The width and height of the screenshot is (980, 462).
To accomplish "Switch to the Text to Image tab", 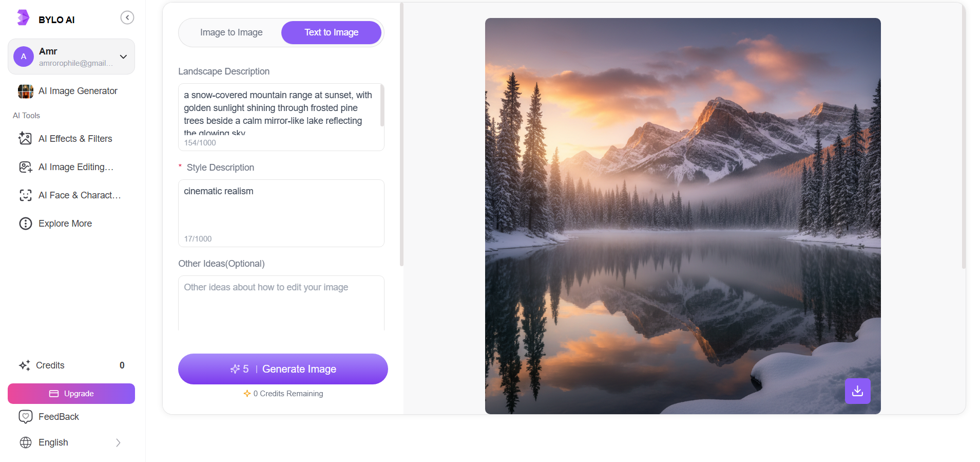I will point(331,32).
